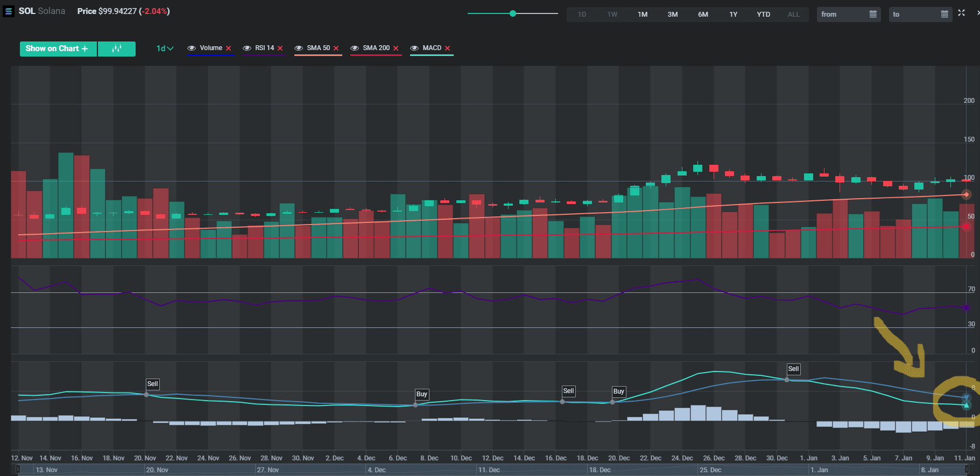The image size is (980, 476).
Task: Remove the MACD indicator
Action: click(x=448, y=48)
